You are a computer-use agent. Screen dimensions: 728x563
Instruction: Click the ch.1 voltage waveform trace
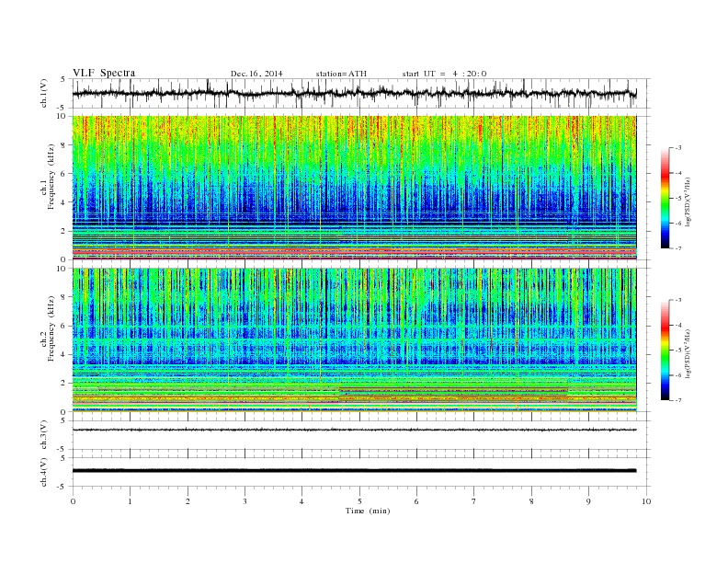pyautogui.click(x=354, y=93)
